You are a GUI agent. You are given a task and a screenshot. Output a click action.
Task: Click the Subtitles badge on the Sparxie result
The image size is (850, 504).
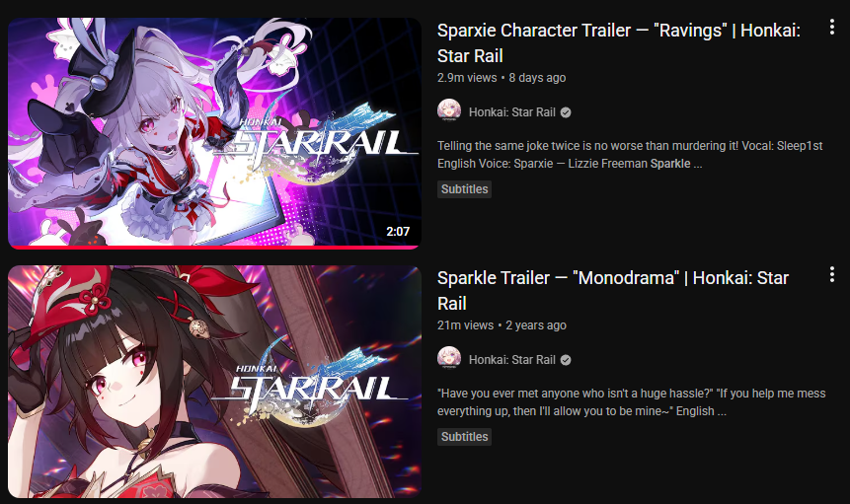pos(465,189)
